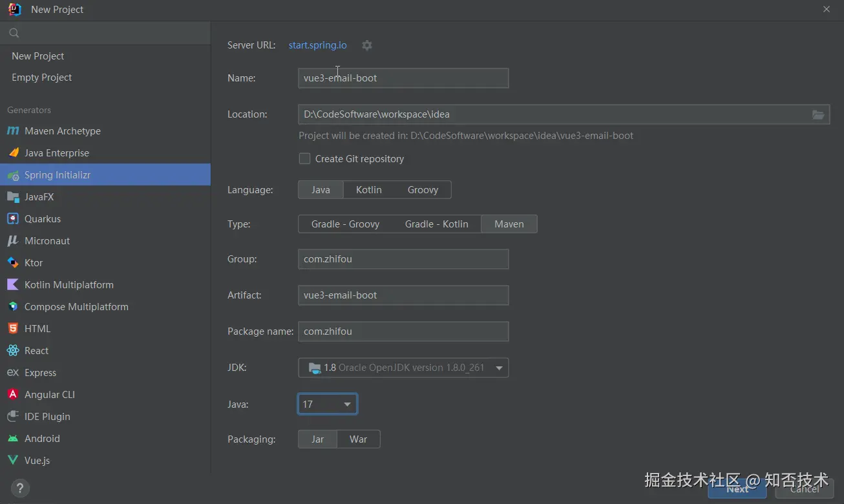Viewport: 844px width, 504px height.
Task: Select Groovy language option
Action: coord(423,190)
